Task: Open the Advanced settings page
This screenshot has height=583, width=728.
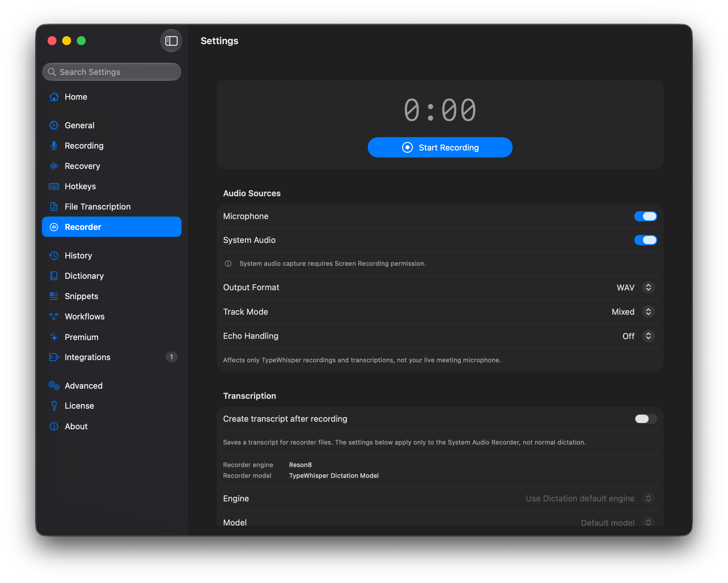Action: (x=111, y=385)
